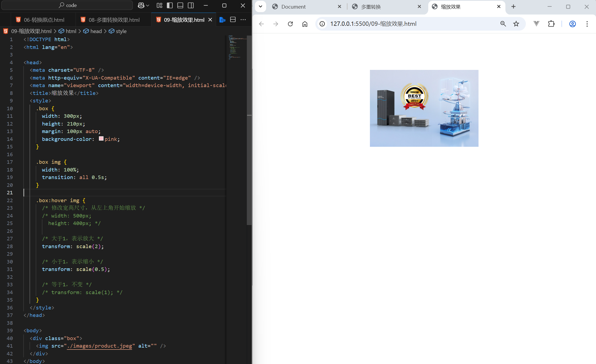Open the editor more actions menu
The width and height of the screenshot is (596, 364).
click(243, 19)
